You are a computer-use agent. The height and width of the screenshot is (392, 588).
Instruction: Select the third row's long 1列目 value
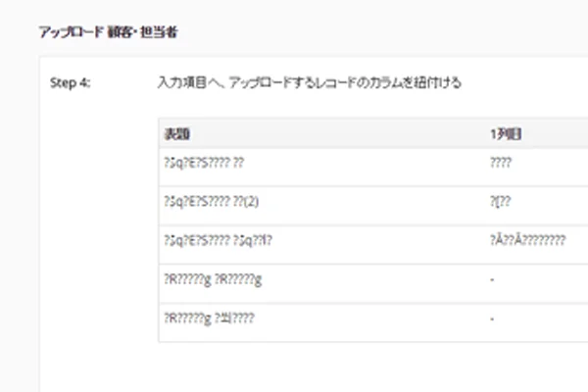(x=526, y=243)
